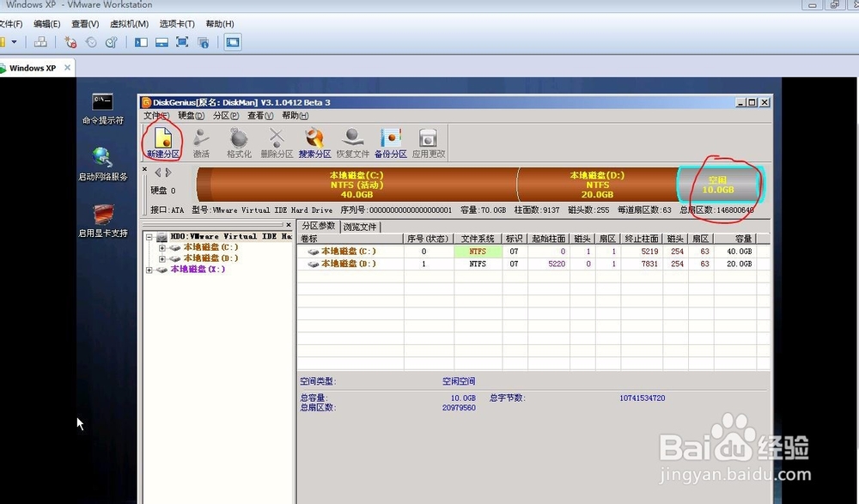
Task: Click the 删除分区 (Delete Partition) icon
Action: (277, 143)
